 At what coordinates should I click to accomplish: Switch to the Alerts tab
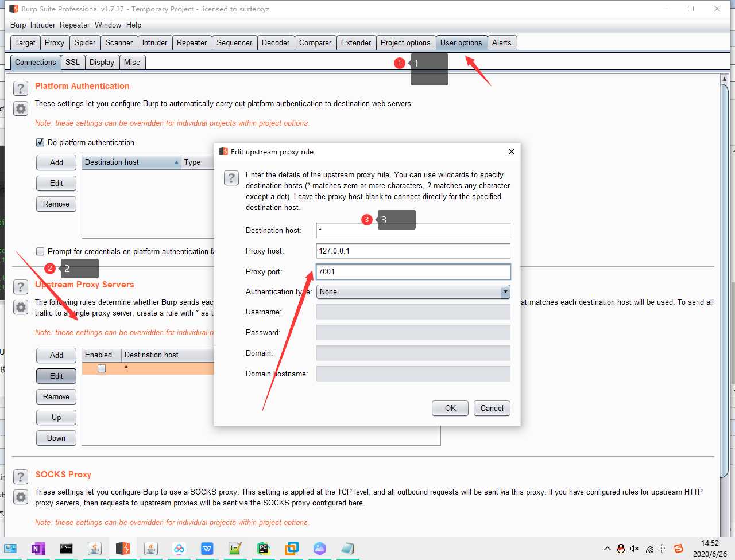coord(502,42)
